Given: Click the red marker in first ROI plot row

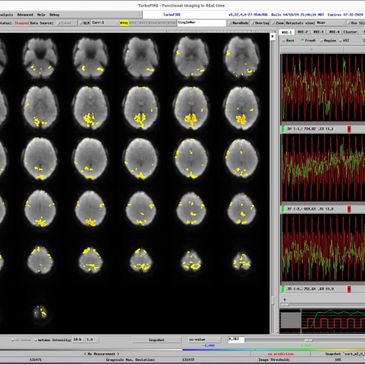Looking at the screenshot, I should 349,129.
